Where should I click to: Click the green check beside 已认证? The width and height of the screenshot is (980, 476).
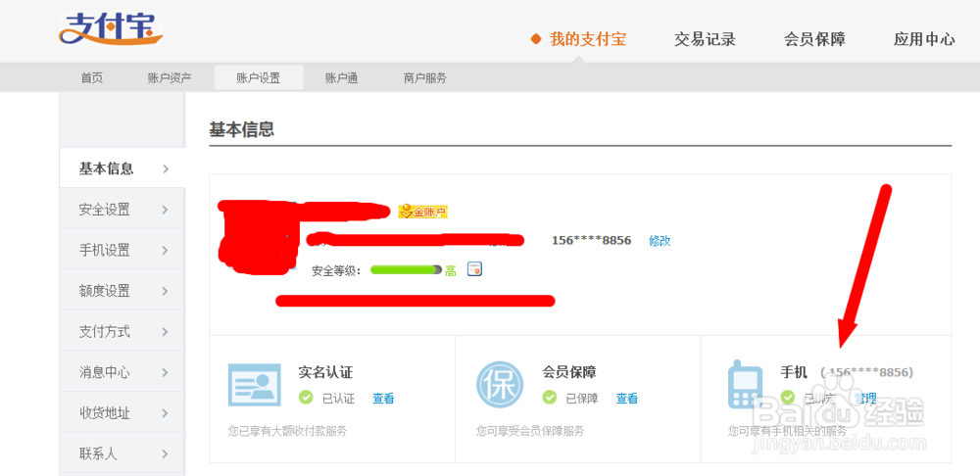(306, 398)
